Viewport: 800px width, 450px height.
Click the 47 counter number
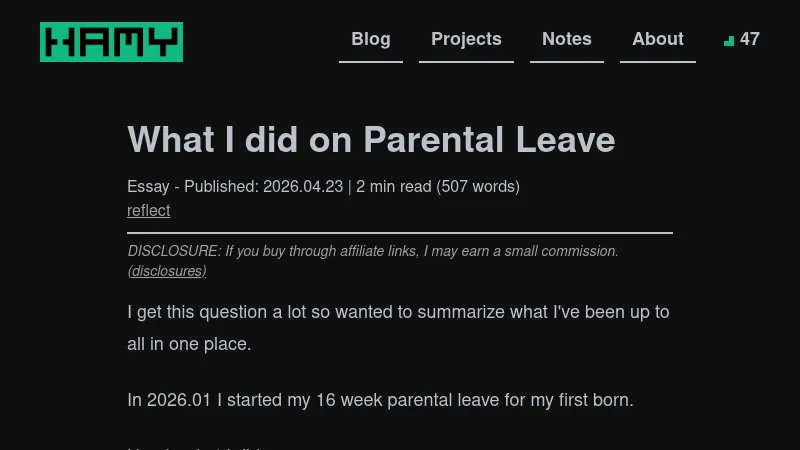[750, 39]
